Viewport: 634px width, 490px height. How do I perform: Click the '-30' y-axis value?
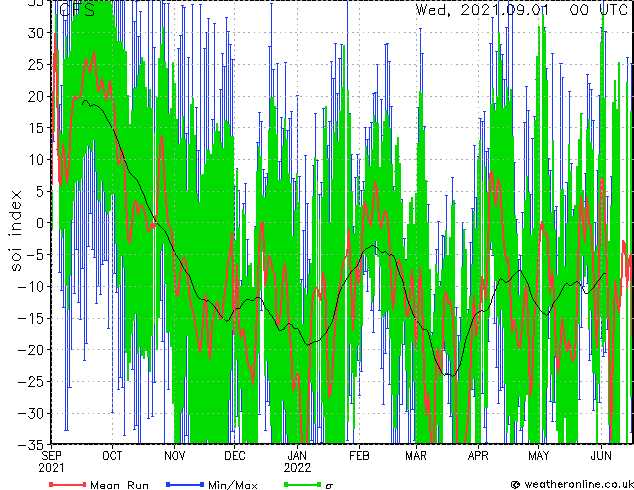click(31, 413)
